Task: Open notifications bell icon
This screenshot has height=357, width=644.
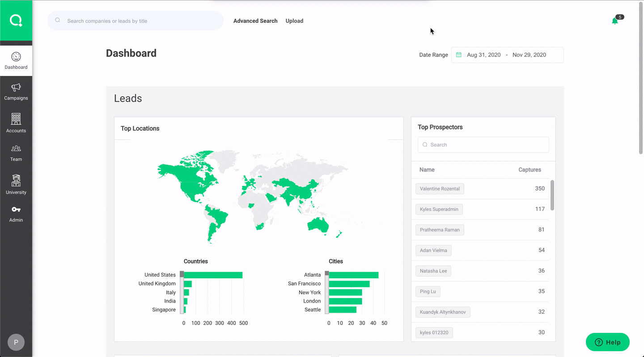Action: (615, 21)
